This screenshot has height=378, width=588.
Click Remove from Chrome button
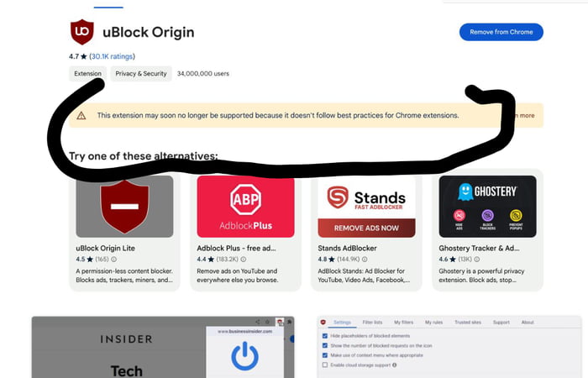point(501,32)
